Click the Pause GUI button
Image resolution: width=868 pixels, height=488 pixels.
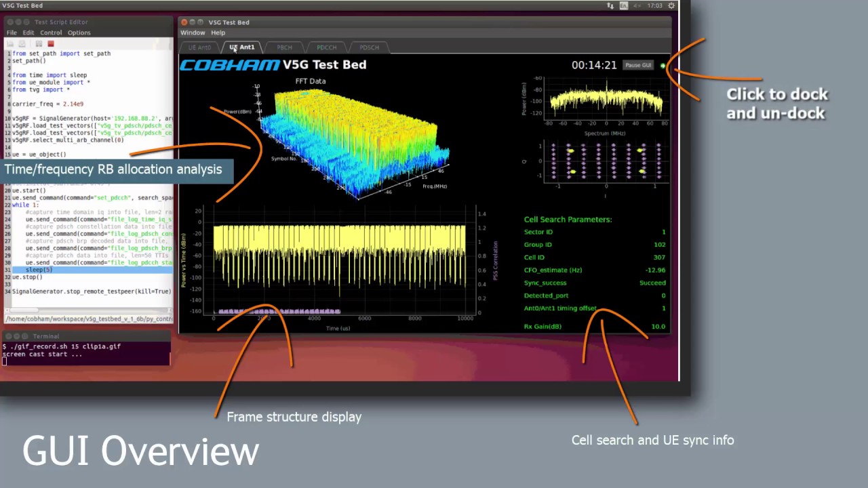pos(638,65)
